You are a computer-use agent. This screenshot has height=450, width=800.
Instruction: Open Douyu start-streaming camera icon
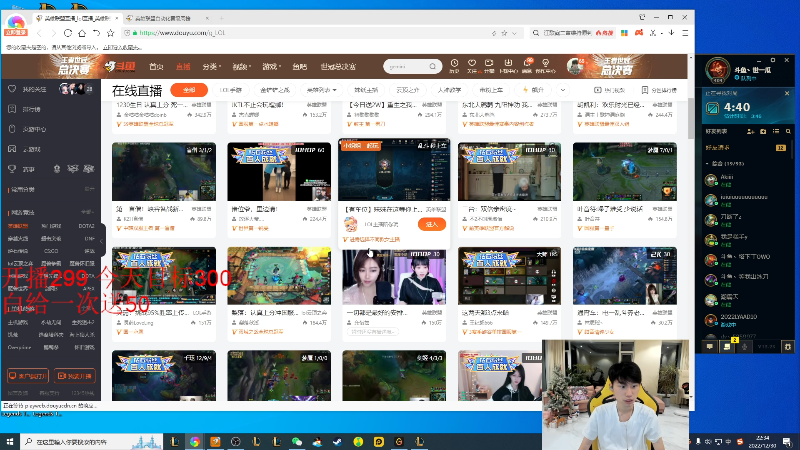(489, 66)
